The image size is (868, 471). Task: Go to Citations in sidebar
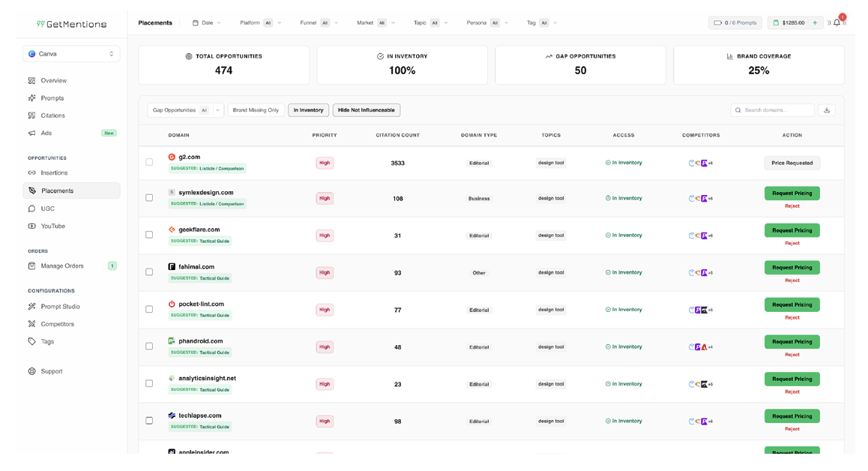pos(52,115)
